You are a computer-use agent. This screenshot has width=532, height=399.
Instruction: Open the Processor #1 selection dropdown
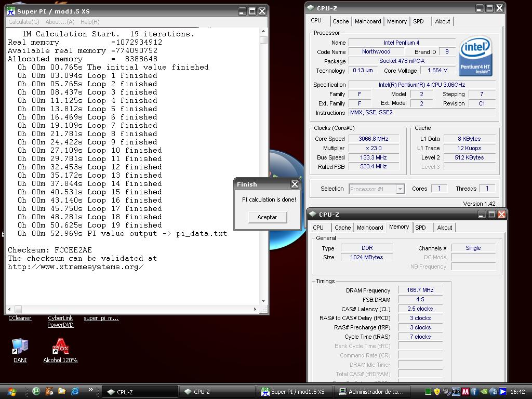(x=376, y=189)
